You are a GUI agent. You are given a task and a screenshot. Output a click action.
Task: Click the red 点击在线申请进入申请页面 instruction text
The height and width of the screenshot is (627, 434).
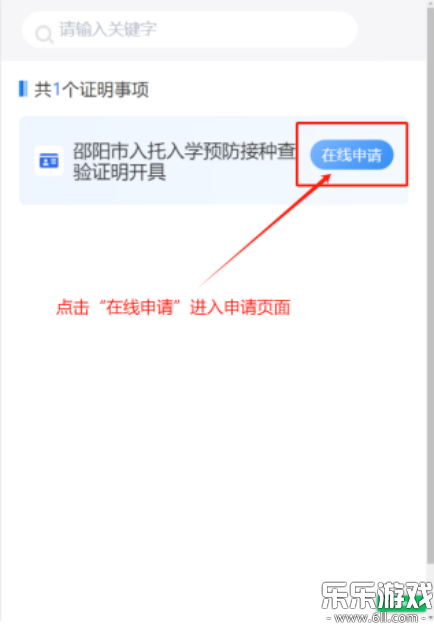[x=173, y=308]
